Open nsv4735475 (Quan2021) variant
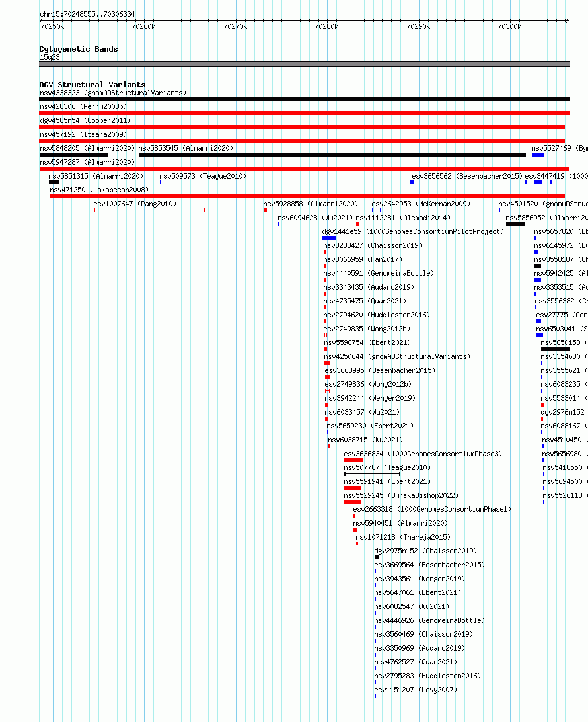 click(x=365, y=300)
